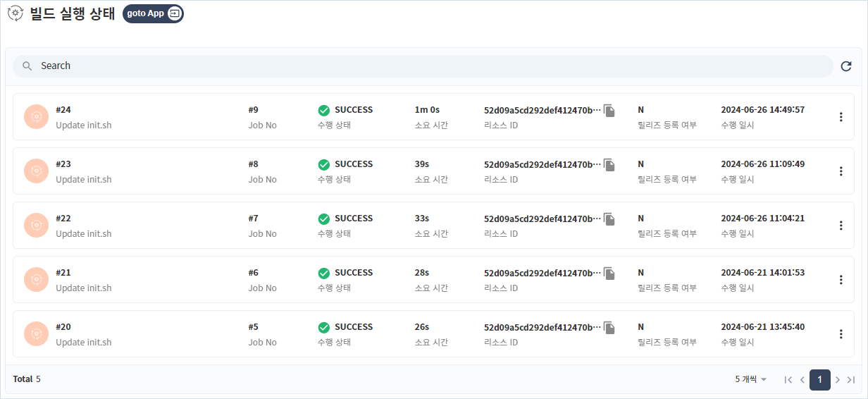Image resolution: width=868 pixels, height=399 pixels.
Task: Click the success check icon of build #21
Action: [x=324, y=273]
